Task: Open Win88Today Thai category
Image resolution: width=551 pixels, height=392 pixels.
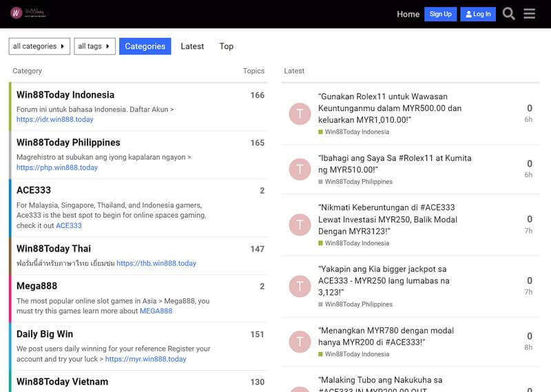Action: [x=54, y=249]
